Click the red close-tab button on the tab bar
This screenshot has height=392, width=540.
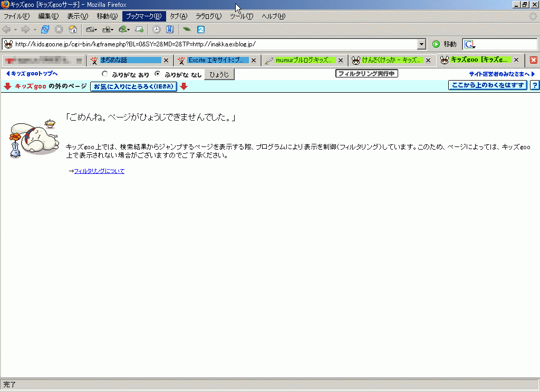point(534,60)
